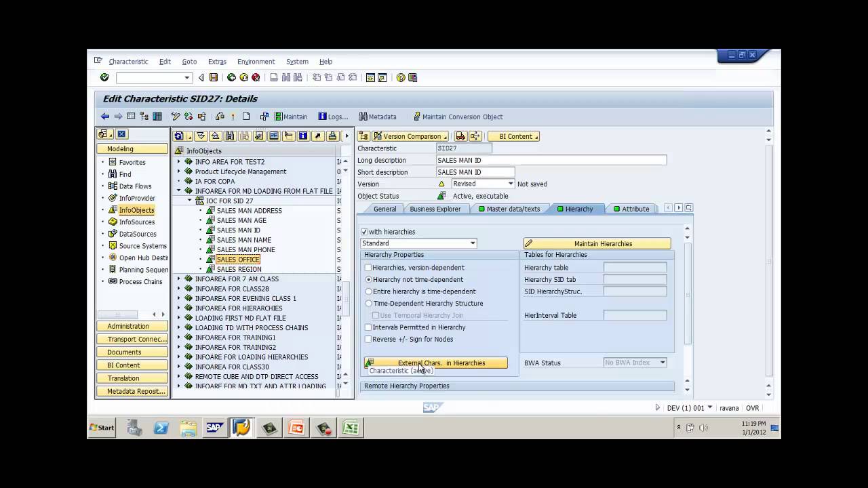Open the Version Comparison dropdown button
The image size is (868, 488).
410,136
